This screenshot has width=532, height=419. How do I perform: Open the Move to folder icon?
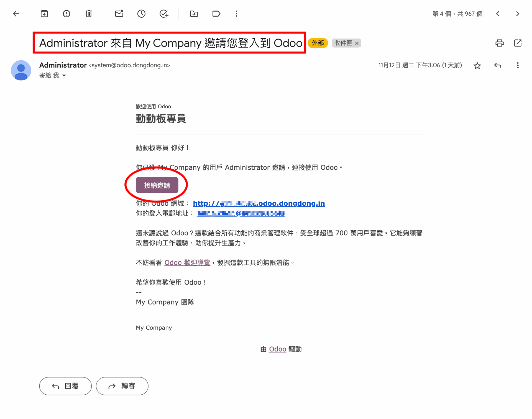pos(194,14)
